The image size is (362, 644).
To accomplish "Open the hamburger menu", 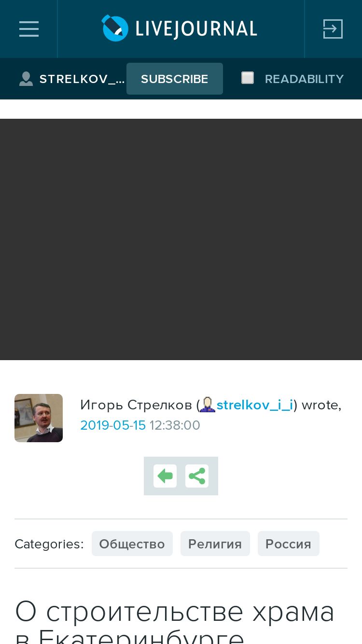I will coord(29,29).
